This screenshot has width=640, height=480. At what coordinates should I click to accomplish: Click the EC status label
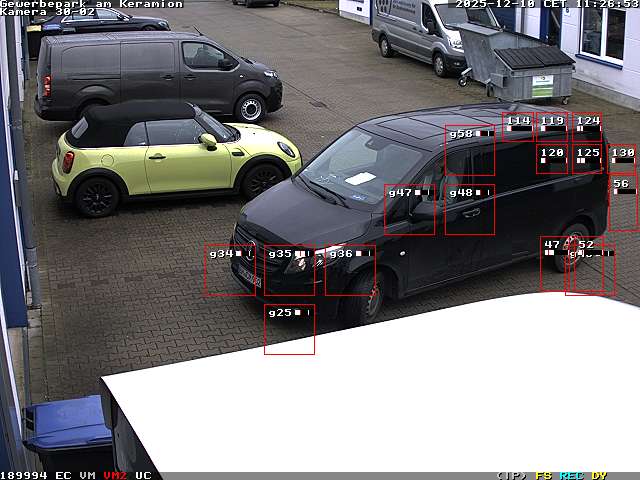coord(63,475)
